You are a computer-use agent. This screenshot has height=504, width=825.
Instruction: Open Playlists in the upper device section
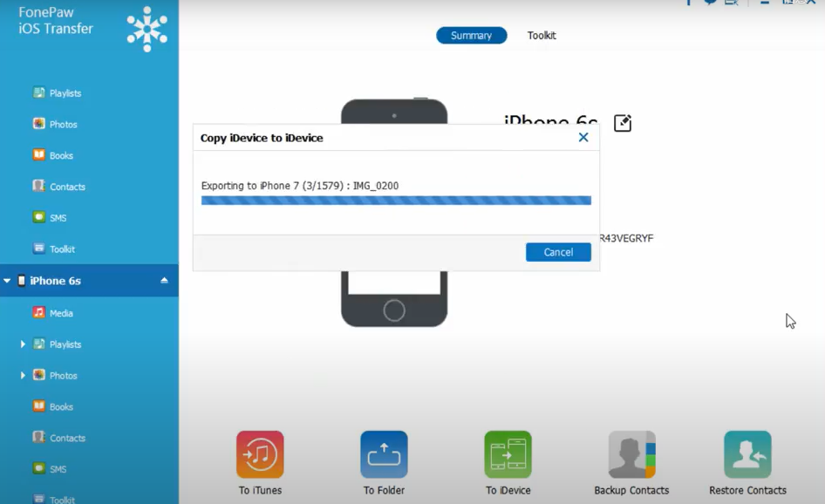click(x=58, y=93)
